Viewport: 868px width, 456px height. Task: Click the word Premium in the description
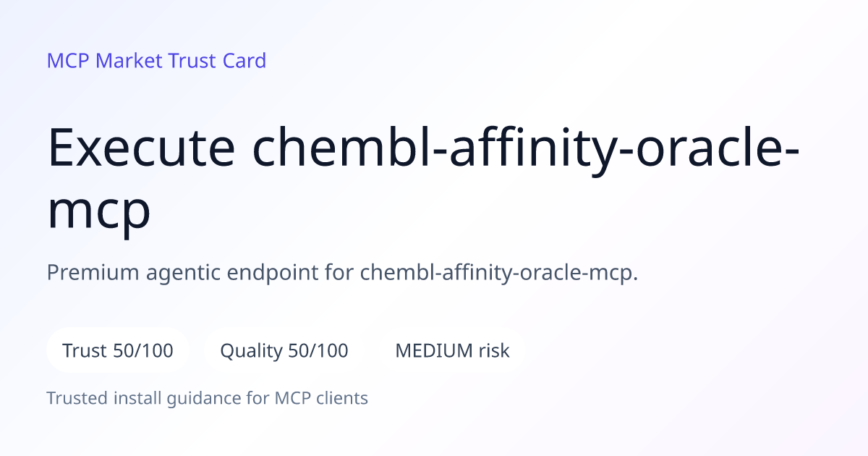click(92, 274)
